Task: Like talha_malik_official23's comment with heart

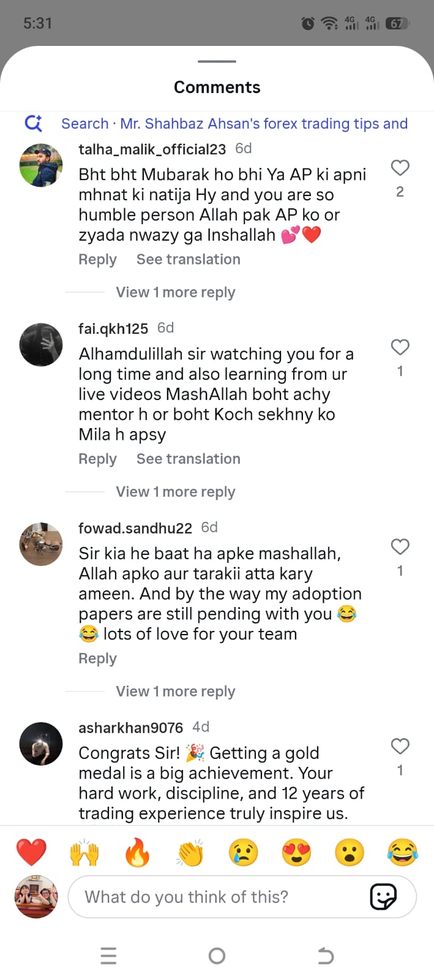Action: (400, 168)
